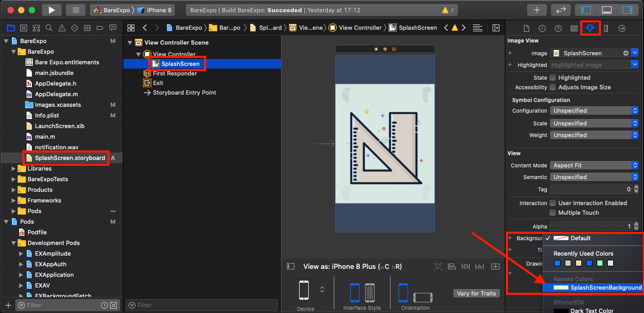Go back in editor history
The height and width of the screenshot is (313, 644).
click(145, 28)
